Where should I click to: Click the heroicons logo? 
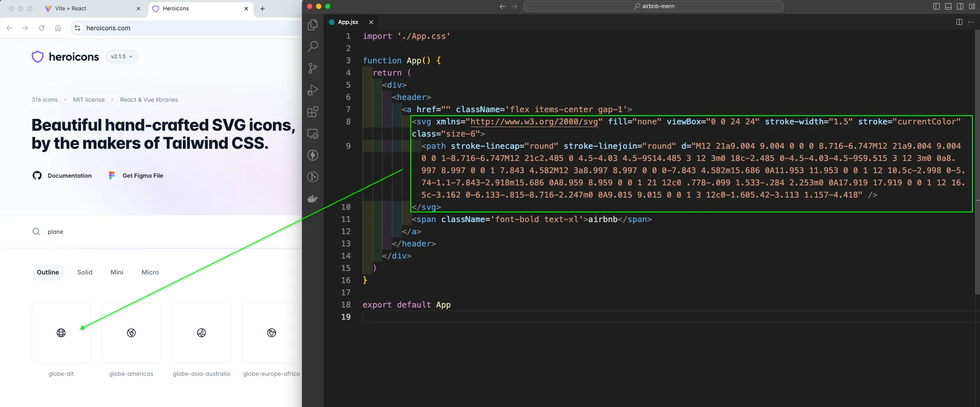[x=65, y=57]
